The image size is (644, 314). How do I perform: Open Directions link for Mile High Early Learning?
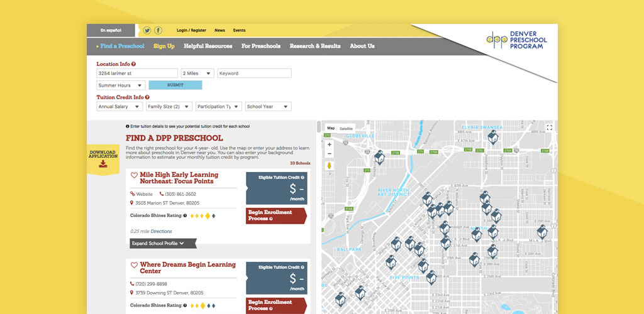(x=162, y=232)
